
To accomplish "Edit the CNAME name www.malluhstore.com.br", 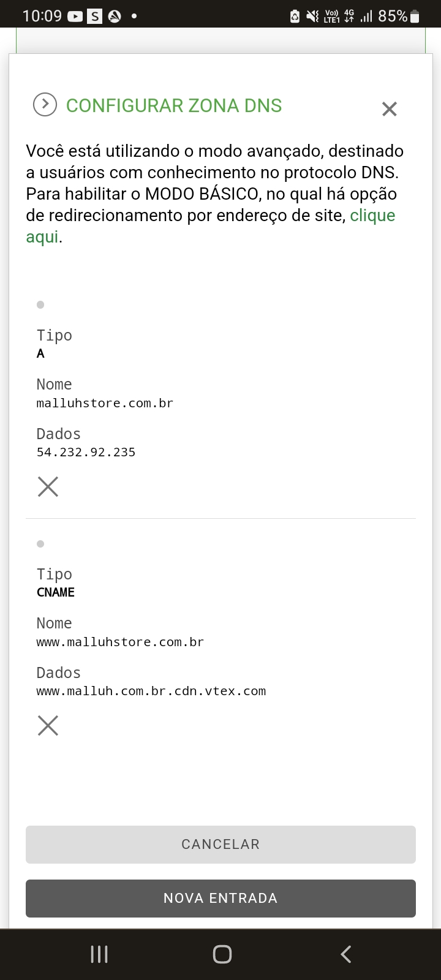I will coord(120,642).
